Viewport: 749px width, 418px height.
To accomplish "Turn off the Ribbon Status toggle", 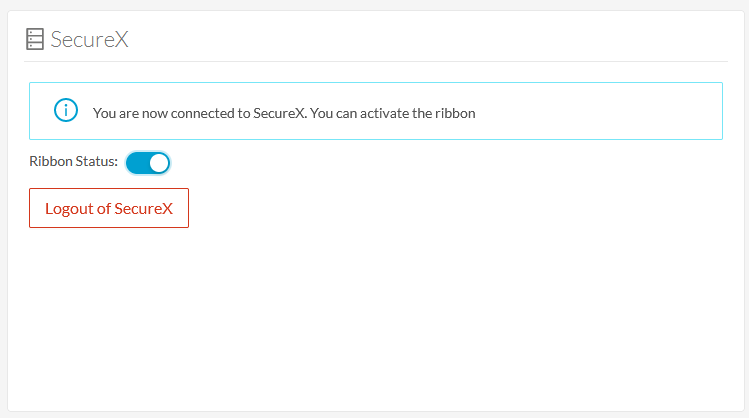I will click(x=148, y=163).
